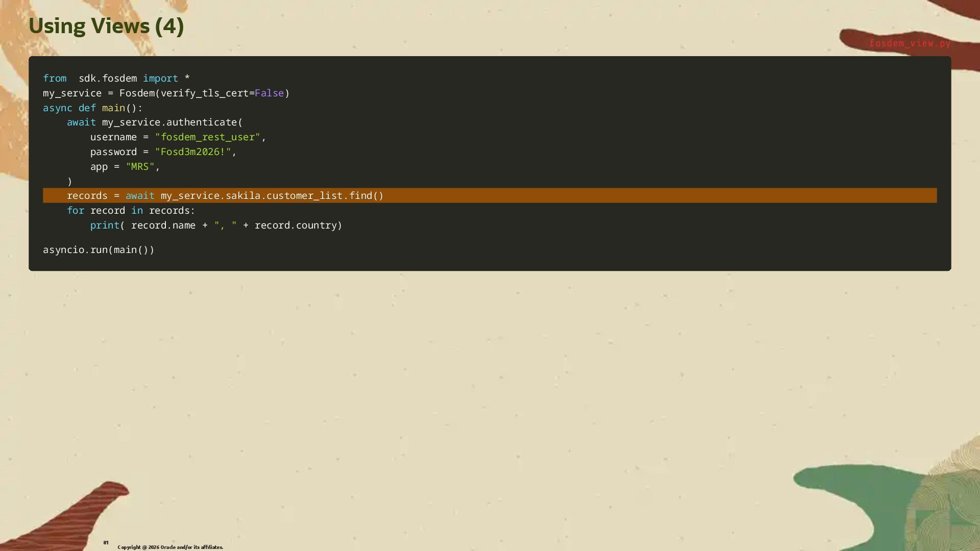The height and width of the screenshot is (551, 980).
Task: Click the highlighted records find() code line
Action: point(225,196)
